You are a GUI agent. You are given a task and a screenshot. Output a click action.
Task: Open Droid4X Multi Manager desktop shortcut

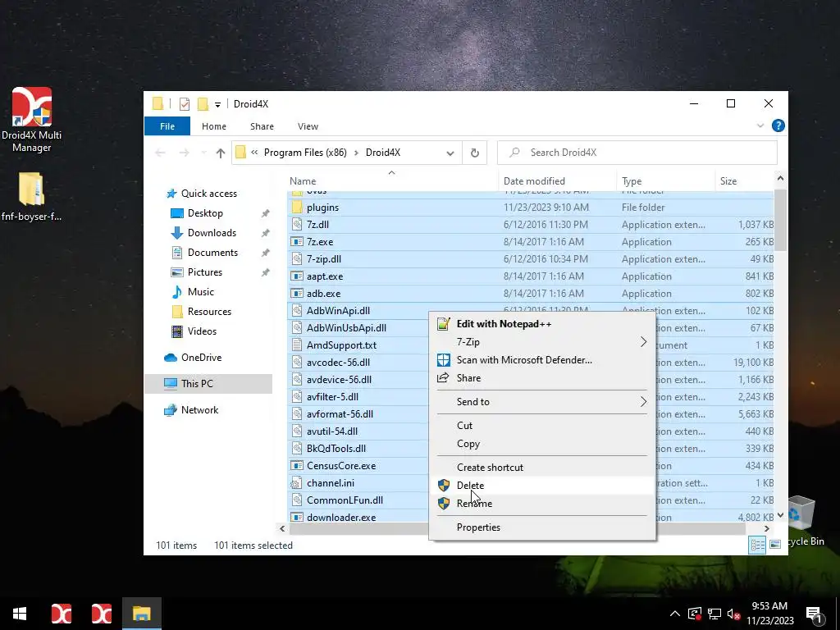click(32, 120)
